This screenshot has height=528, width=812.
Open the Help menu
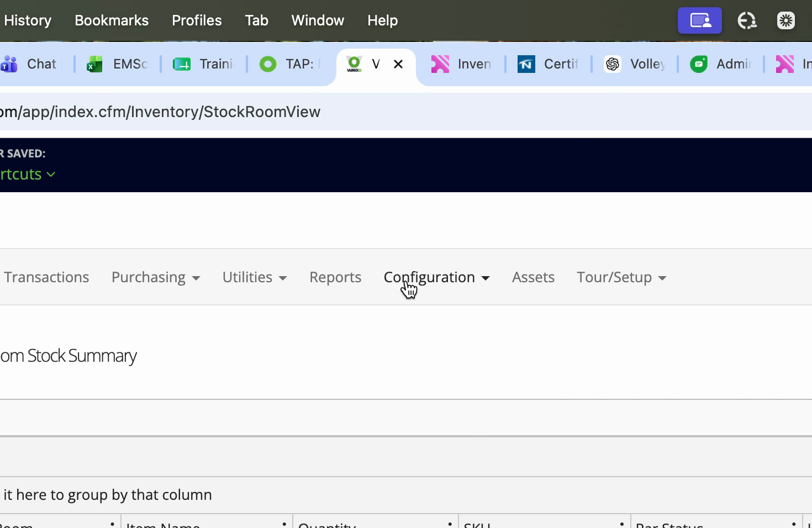point(382,20)
